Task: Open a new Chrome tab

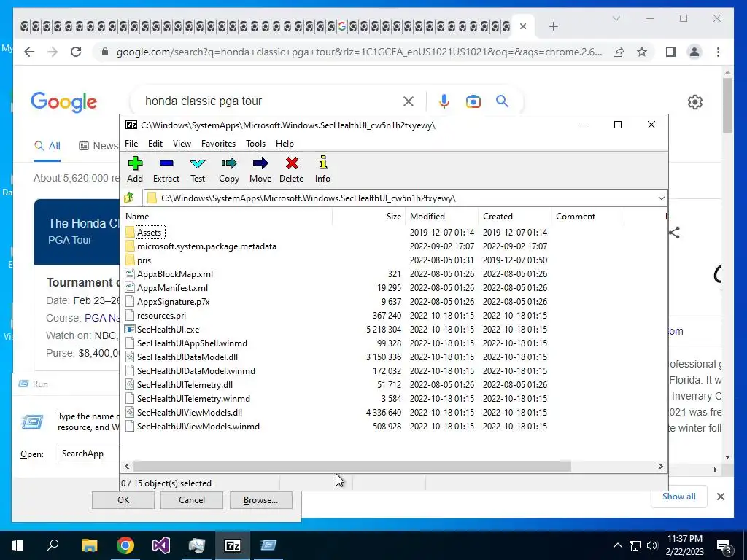Action: coord(553,26)
